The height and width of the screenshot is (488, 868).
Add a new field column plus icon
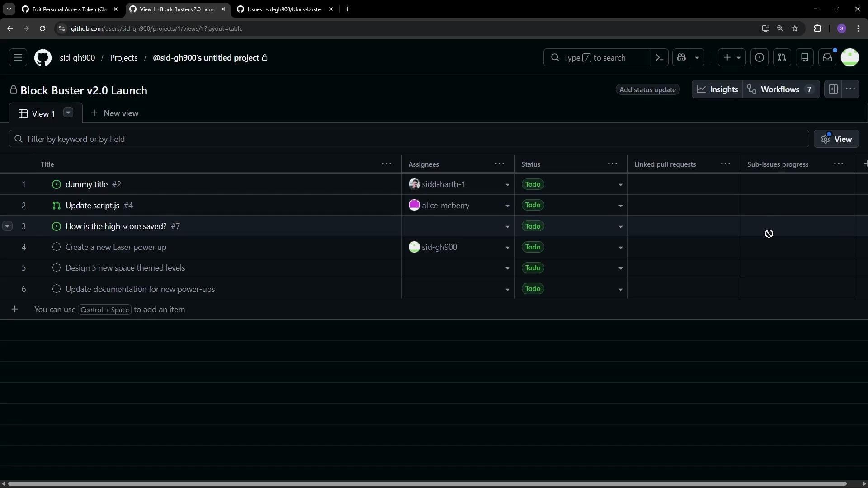pyautogui.click(x=864, y=164)
